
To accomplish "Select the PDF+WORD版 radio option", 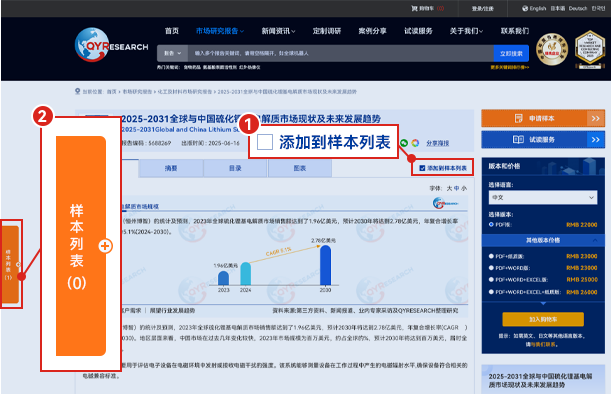I will [x=491, y=268].
